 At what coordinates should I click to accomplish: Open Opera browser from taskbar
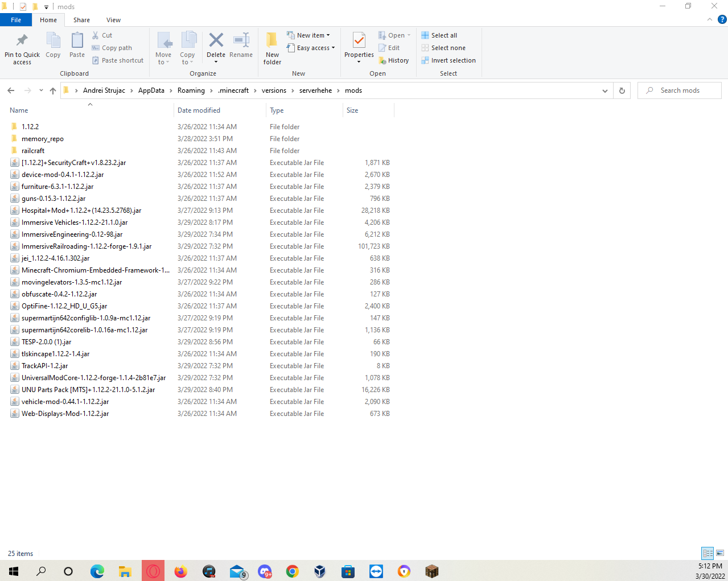coord(153,571)
